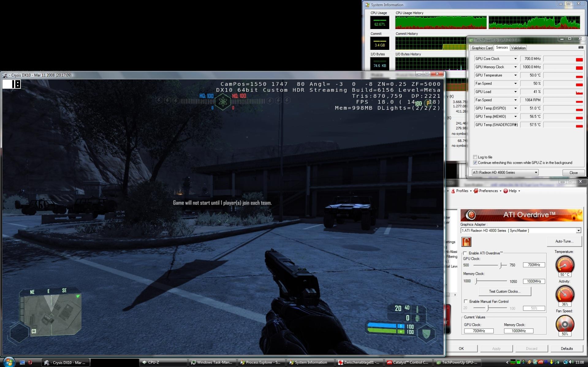Click the Profiles person icon in Catalyst
The image size is (588, 367).
(453, 191)
